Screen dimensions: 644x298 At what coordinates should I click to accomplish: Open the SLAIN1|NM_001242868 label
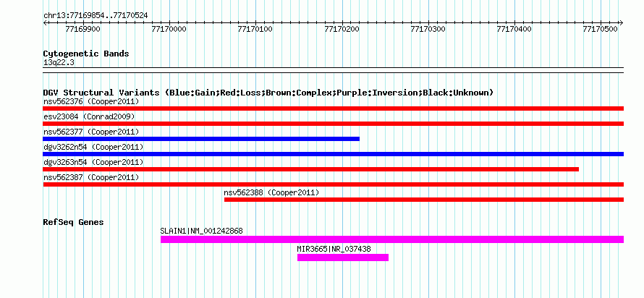(202, 231)
